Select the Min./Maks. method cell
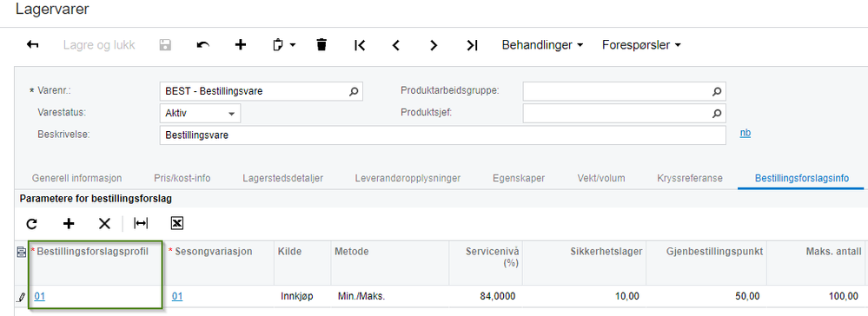 coord(390,297)
